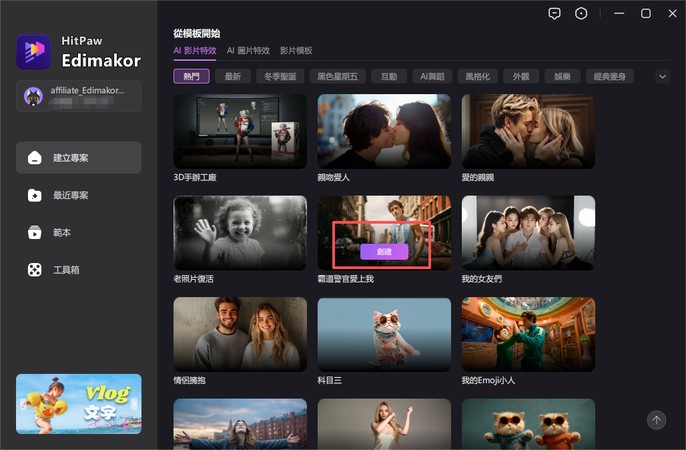The width and height of the screenshot is (686, 450).
Task: Minimize the Edimakor window
Action: [x=619, y=14]
